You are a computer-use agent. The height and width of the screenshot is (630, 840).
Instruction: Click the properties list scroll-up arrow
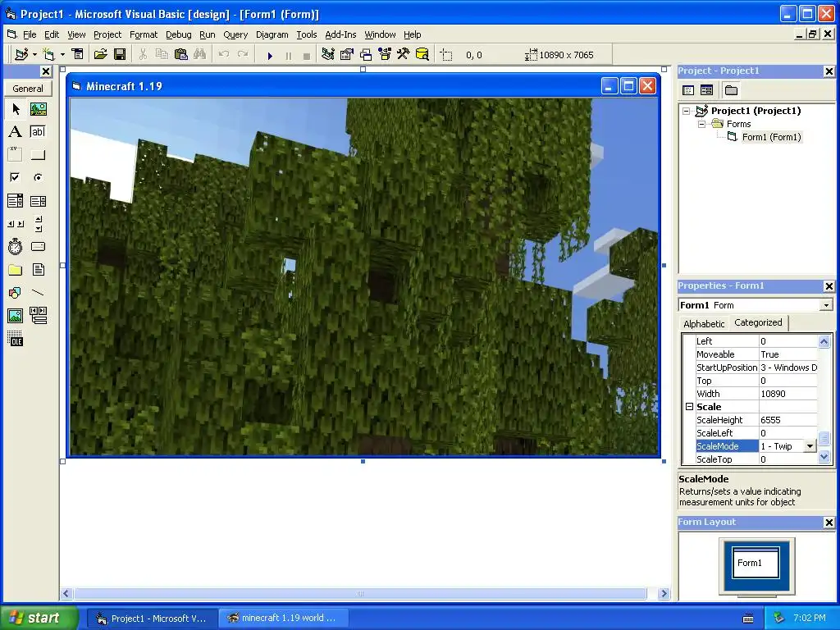point(824,341)
